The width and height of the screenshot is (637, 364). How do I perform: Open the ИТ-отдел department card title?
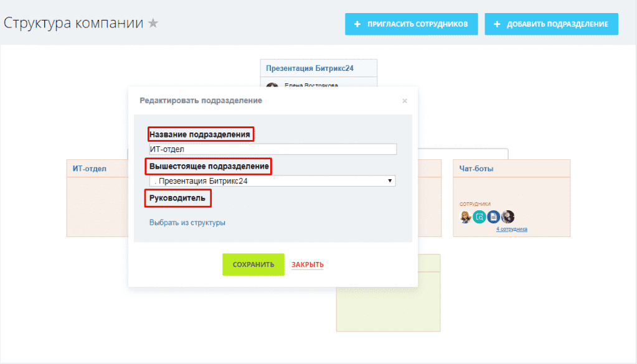point(90,168)
